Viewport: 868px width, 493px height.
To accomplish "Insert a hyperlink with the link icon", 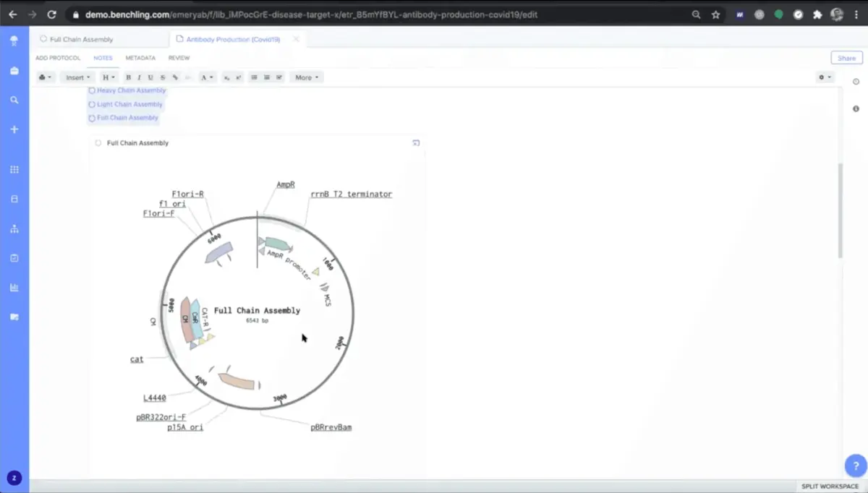I will 175,77.
